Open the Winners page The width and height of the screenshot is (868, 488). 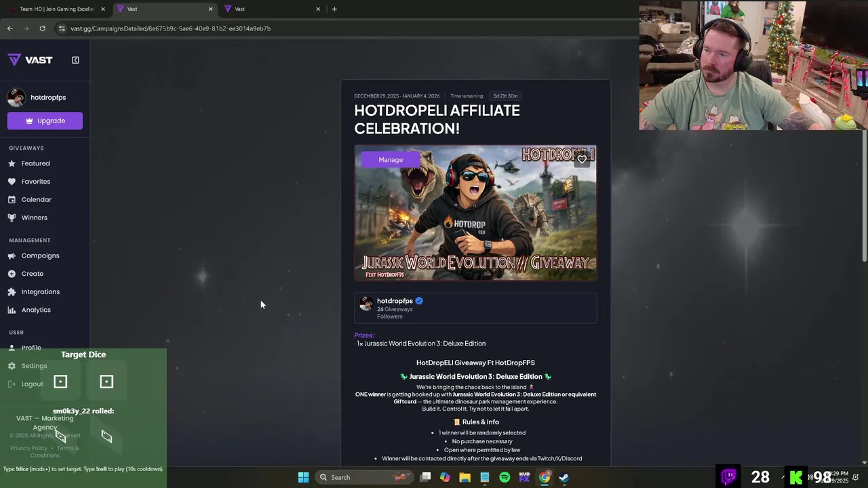35,218
